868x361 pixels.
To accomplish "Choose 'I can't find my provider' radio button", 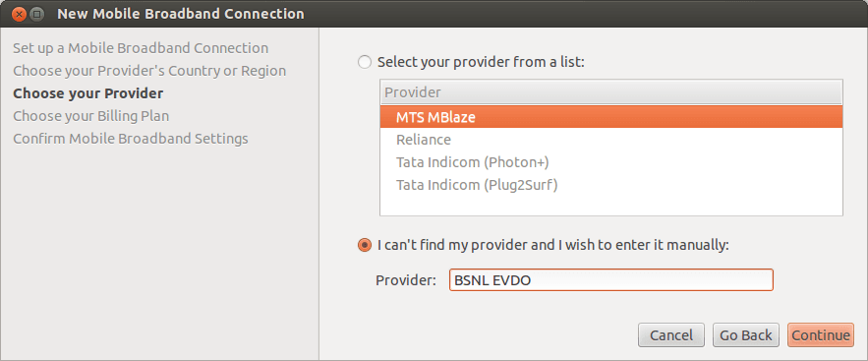I will pos(365,245).
